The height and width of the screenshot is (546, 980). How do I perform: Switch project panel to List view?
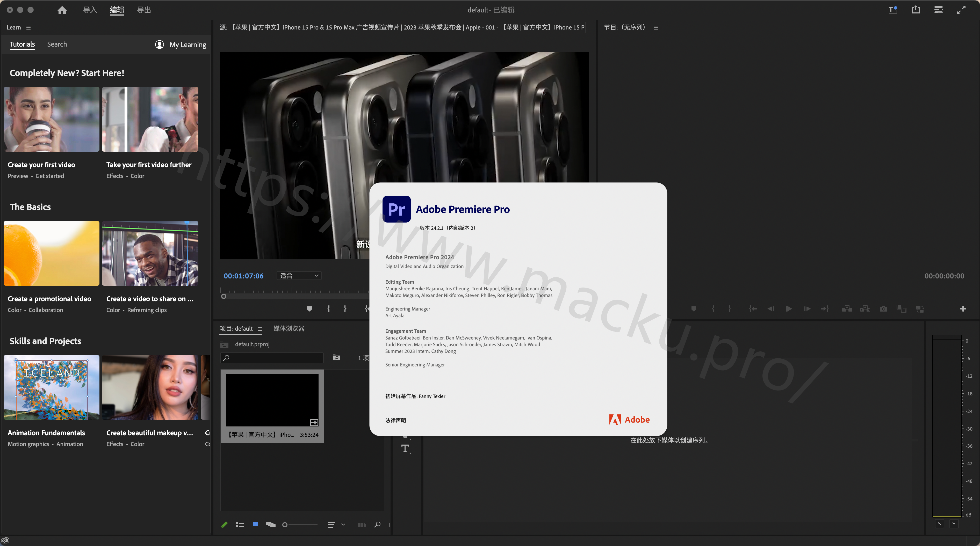click(x=239, y=525)
